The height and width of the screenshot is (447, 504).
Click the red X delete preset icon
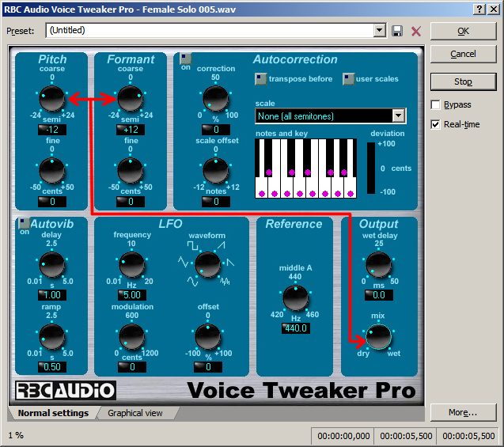pos(416,31)
